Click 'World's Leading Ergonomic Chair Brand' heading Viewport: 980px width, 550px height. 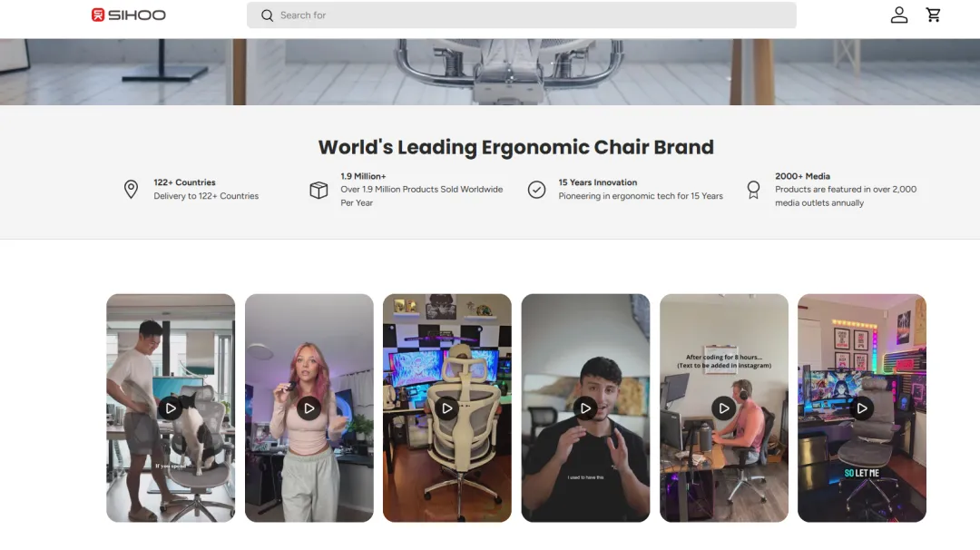click(515, 148)
